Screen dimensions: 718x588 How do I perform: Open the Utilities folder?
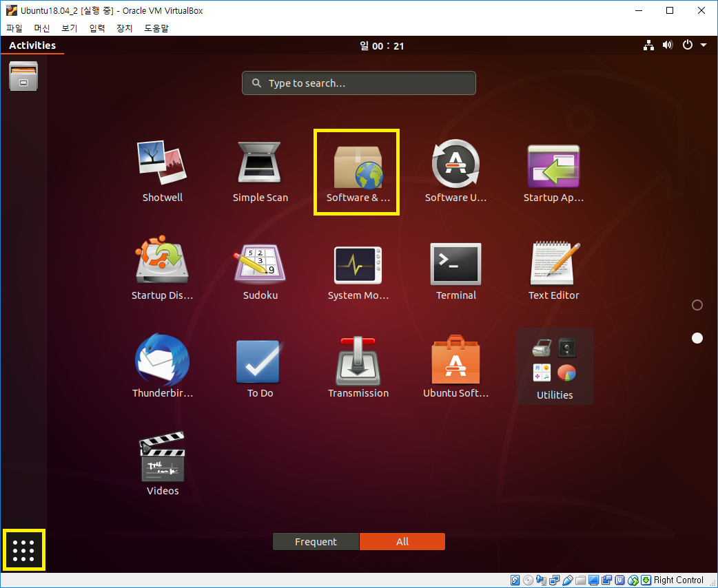555,366
